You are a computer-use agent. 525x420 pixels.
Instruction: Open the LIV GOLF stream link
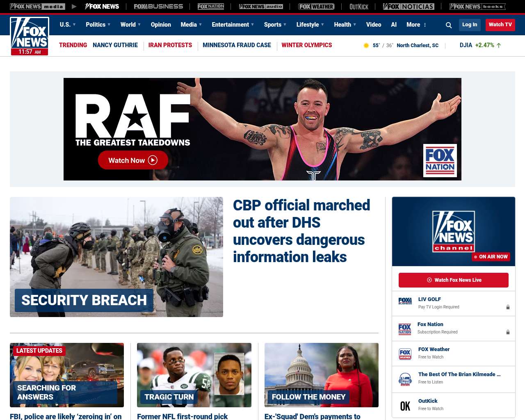[429, 299]
